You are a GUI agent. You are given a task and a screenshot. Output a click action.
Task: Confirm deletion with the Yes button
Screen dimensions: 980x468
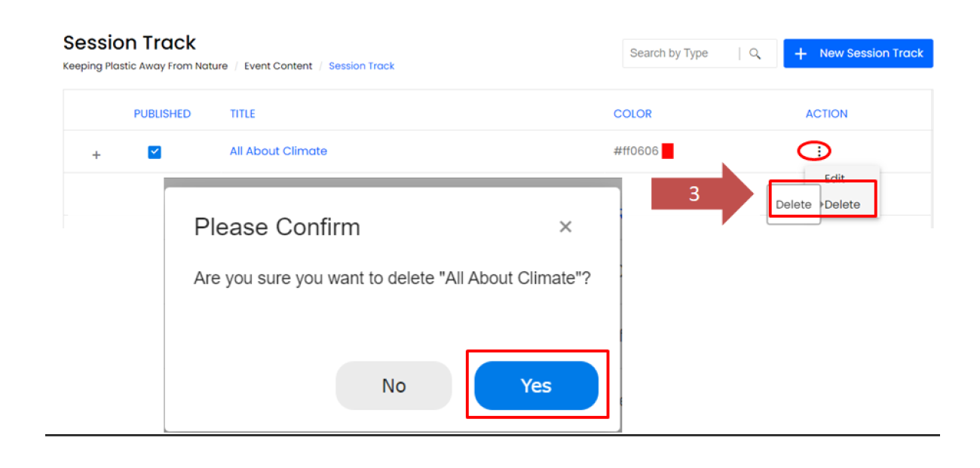coord(536,386)
